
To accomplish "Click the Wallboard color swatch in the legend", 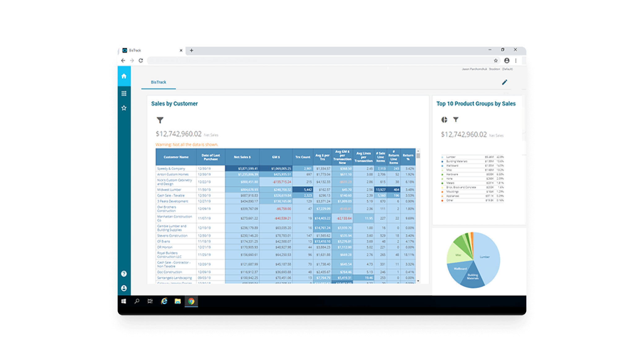I will (443, 166).
